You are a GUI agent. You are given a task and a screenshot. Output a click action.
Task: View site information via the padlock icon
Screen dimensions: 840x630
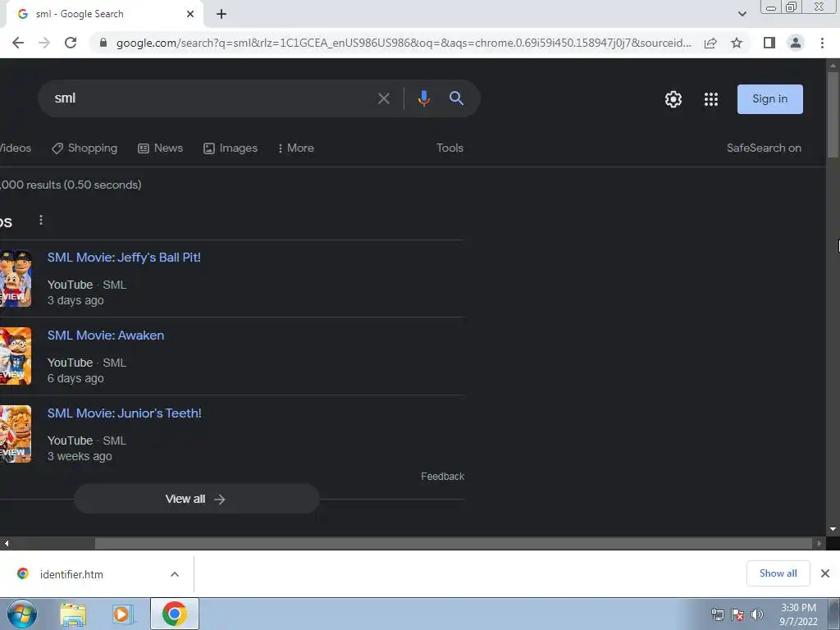(103, 43)
